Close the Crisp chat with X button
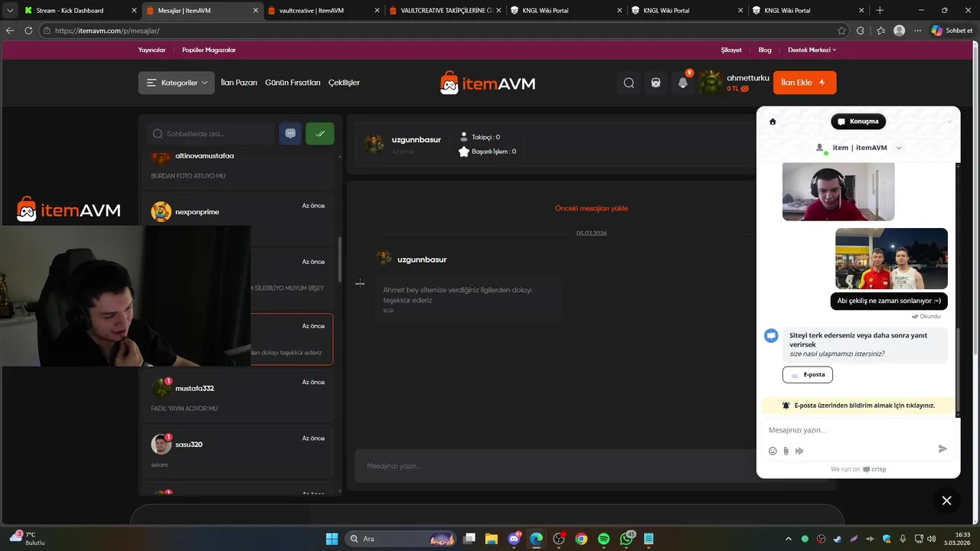This screenshot has width=980, height=551. click(947, 500)
